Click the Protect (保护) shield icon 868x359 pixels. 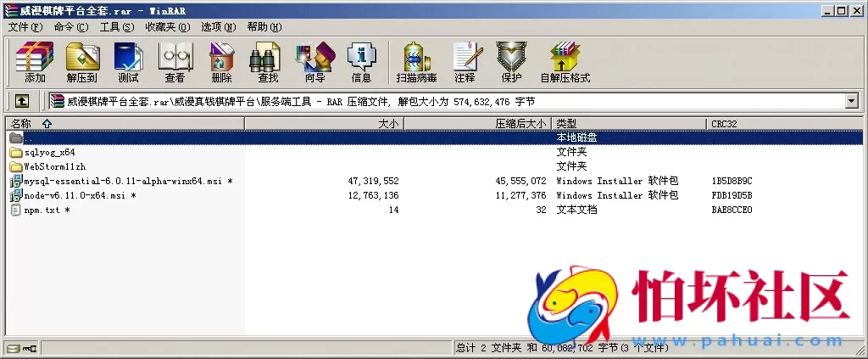click(511, 61)
